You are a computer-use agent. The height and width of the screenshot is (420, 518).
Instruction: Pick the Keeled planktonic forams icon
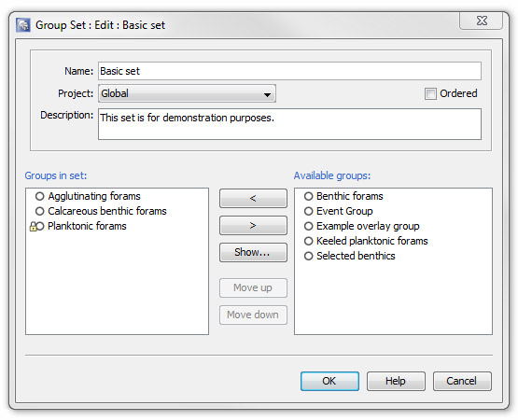tap(308, 241)
